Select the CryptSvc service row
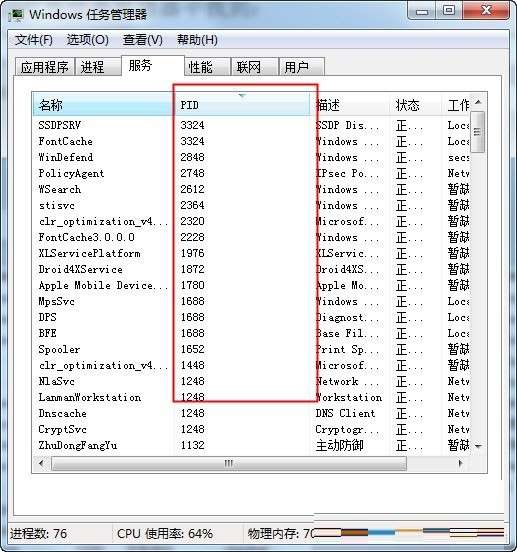This screenshot has width=517, height=552. coord(252,429)
